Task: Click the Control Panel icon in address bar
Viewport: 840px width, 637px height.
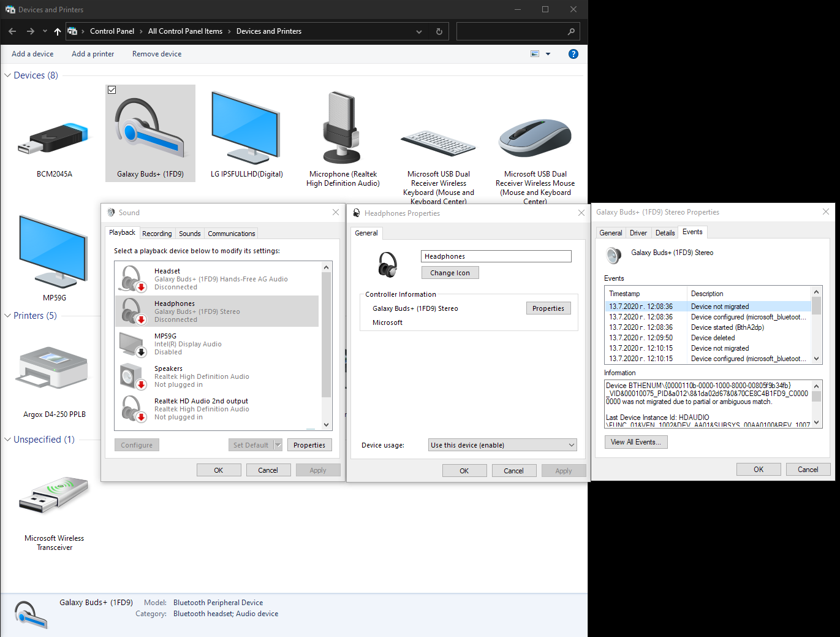Action: pyautogui.click(x=72, y=31)
